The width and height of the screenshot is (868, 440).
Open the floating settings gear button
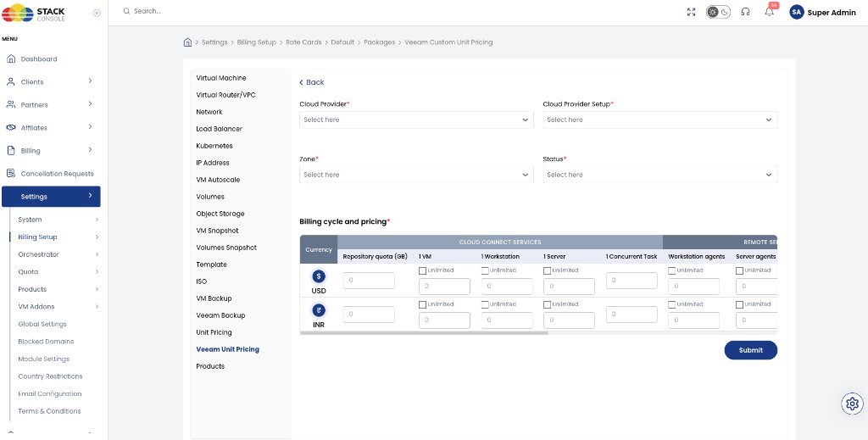point(853,404)
